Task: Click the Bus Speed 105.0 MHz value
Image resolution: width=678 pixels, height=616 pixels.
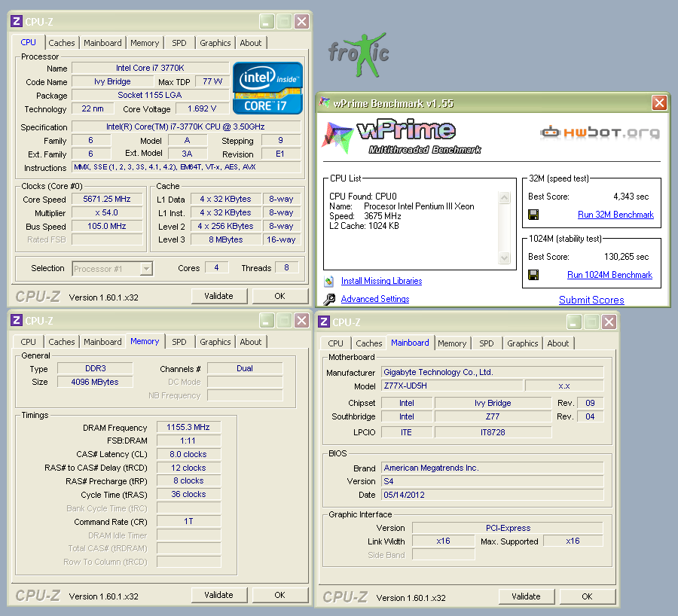Action: point(107,227)
